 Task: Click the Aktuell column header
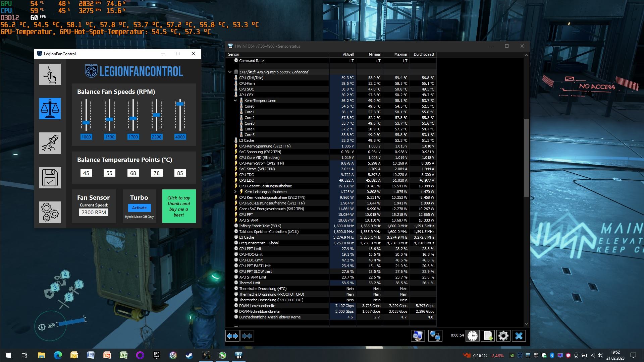point(342,54)
